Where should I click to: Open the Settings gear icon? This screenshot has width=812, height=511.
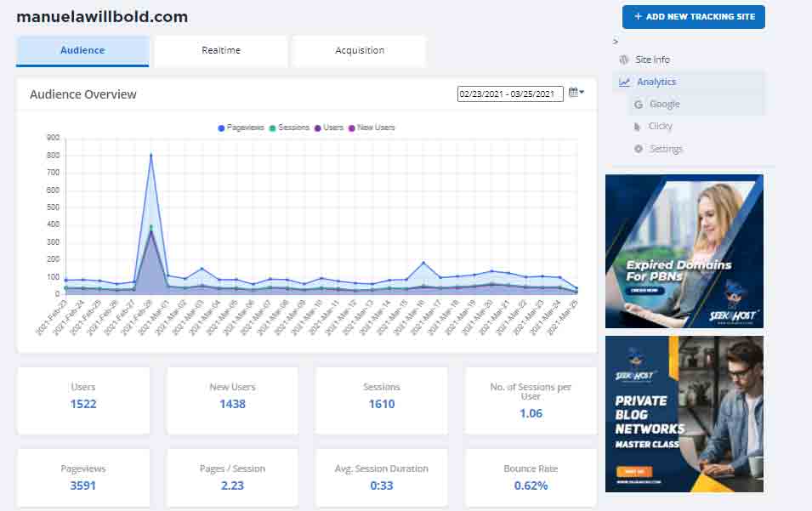pyautogui.click(x=638, y=147)
